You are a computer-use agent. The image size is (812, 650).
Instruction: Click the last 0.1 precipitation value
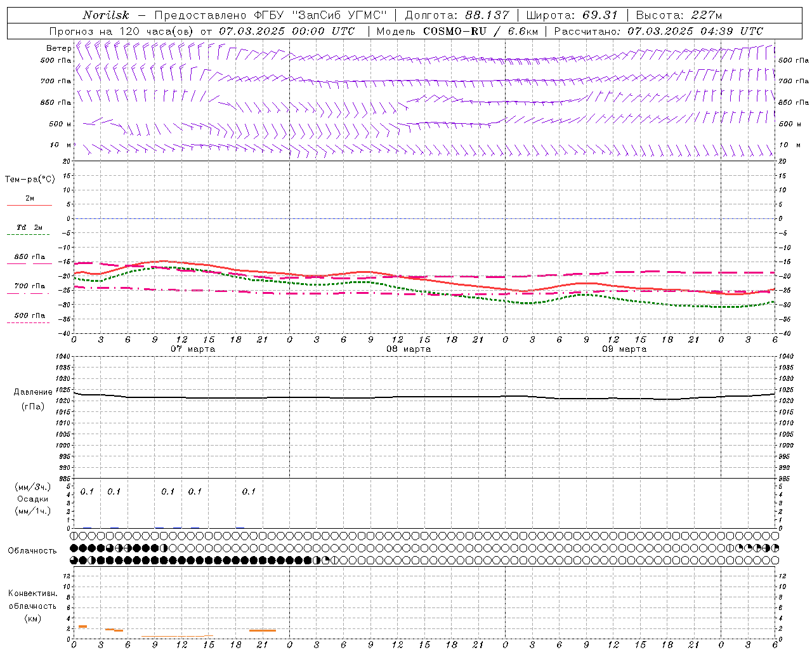pos(249,491)
